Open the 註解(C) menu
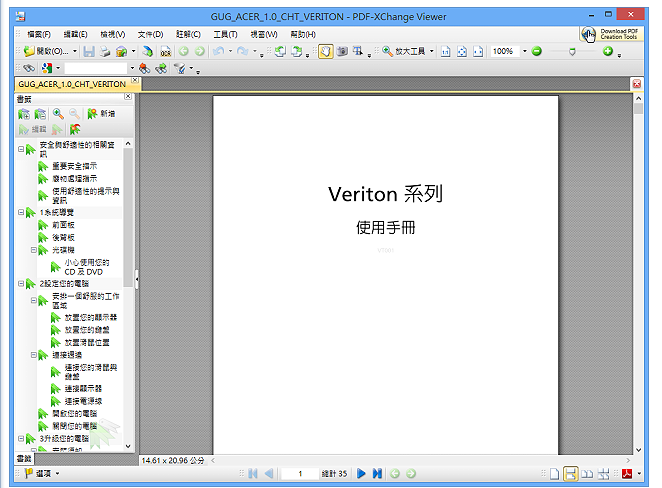 tap(188, 35)
